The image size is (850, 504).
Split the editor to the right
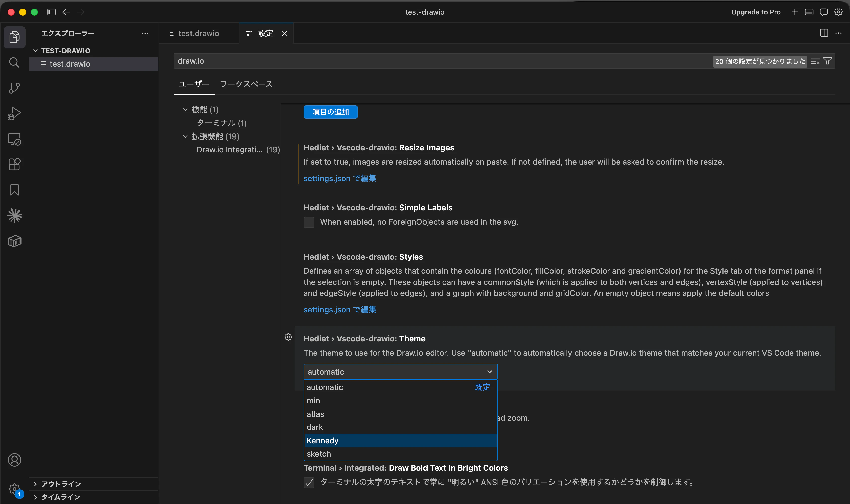(x=824, y=33)
